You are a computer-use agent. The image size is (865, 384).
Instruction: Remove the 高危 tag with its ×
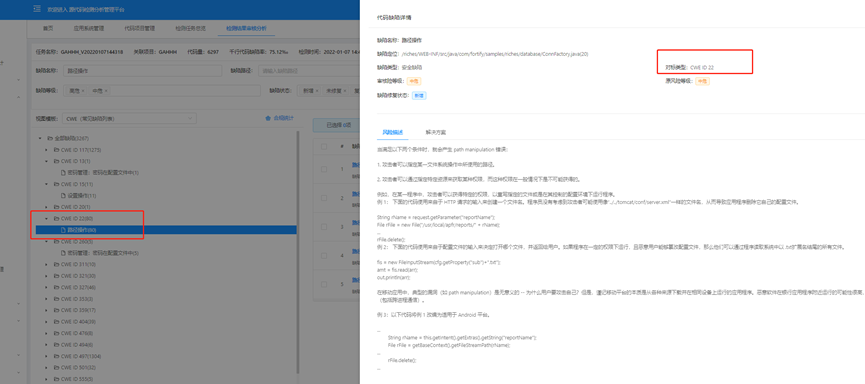(83, 91)
